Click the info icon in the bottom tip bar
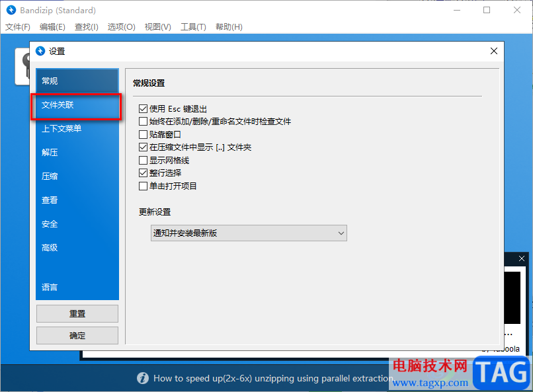The height and width of the screenshot is (392, 533). click(x=143, y=378)
